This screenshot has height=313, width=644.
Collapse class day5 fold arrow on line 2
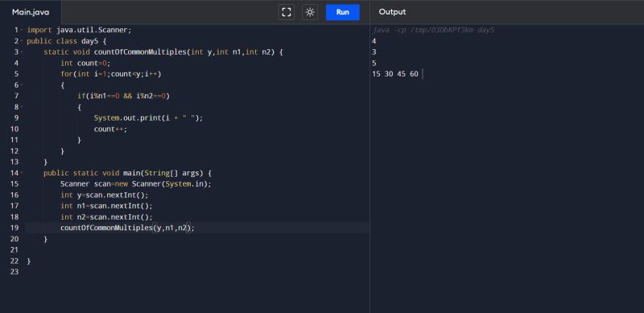coord(22,41)
